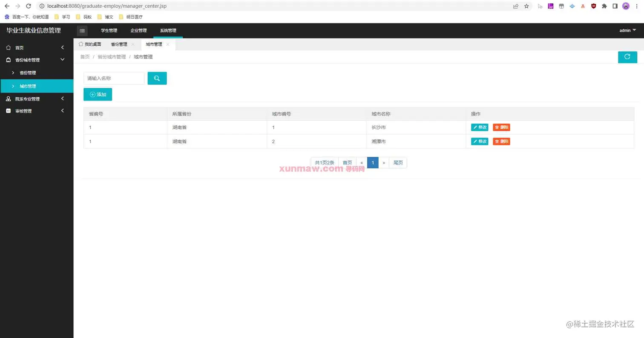This screenshot has width=644, height=338.
Task: Open the 博文 bookmark folder
Action: point(105,17)
